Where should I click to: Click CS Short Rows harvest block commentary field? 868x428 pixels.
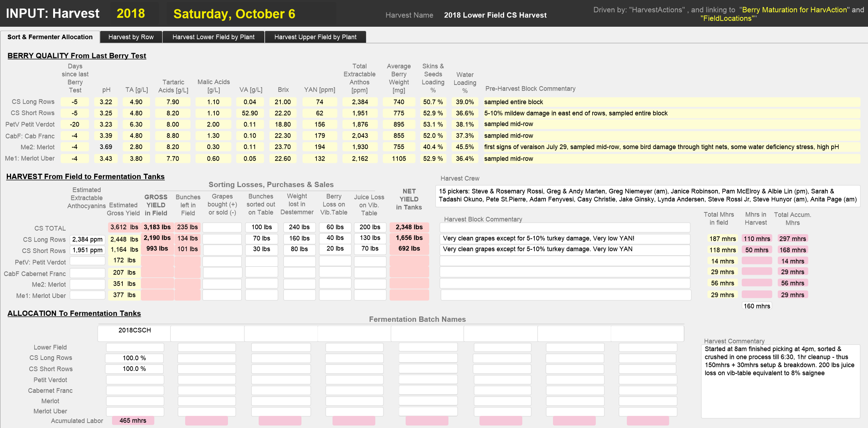(565, 249)
